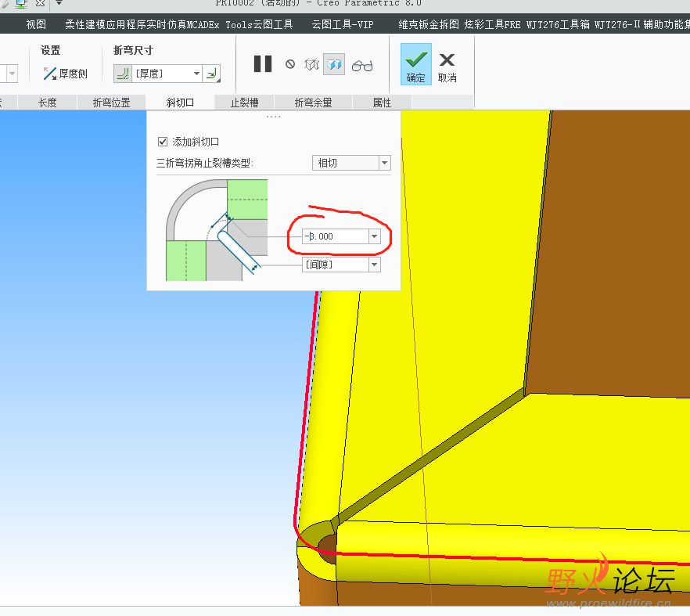Click the monitor icon in quick access toolbar

(21, 4)
